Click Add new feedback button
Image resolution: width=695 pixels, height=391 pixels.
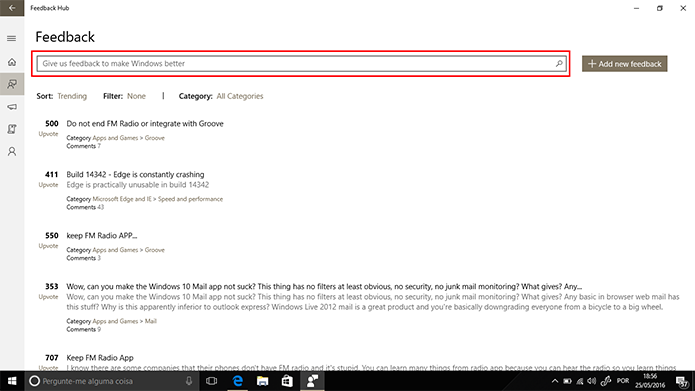click(625, 64)
